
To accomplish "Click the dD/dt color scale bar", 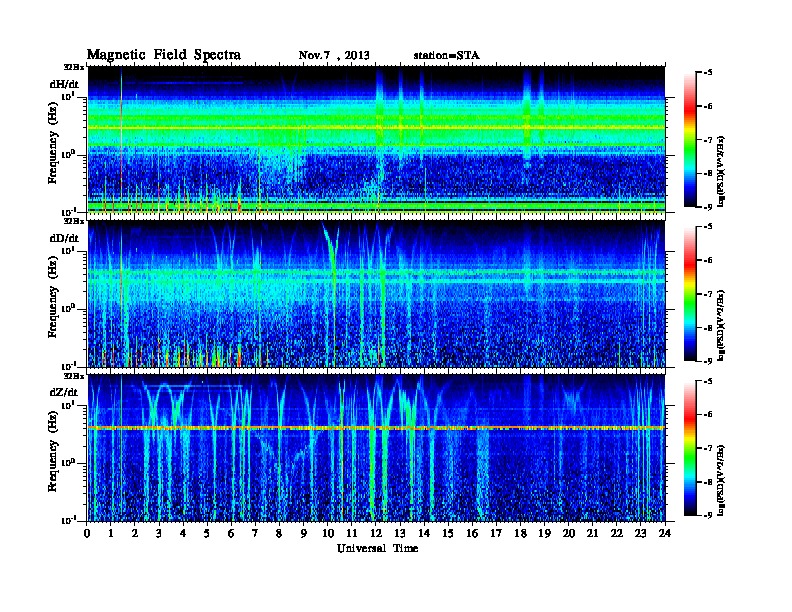I will tap(689, 294).
